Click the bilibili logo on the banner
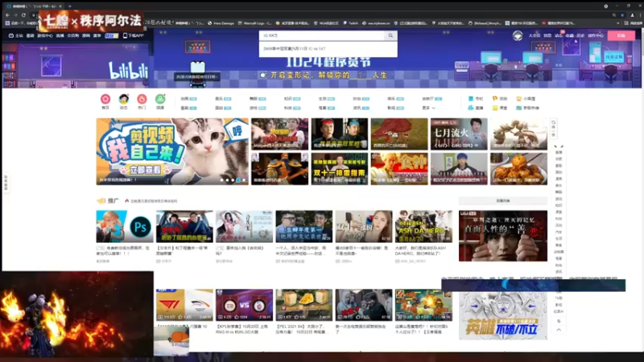This screenshot has width=644, height=362. pos(128,71)
